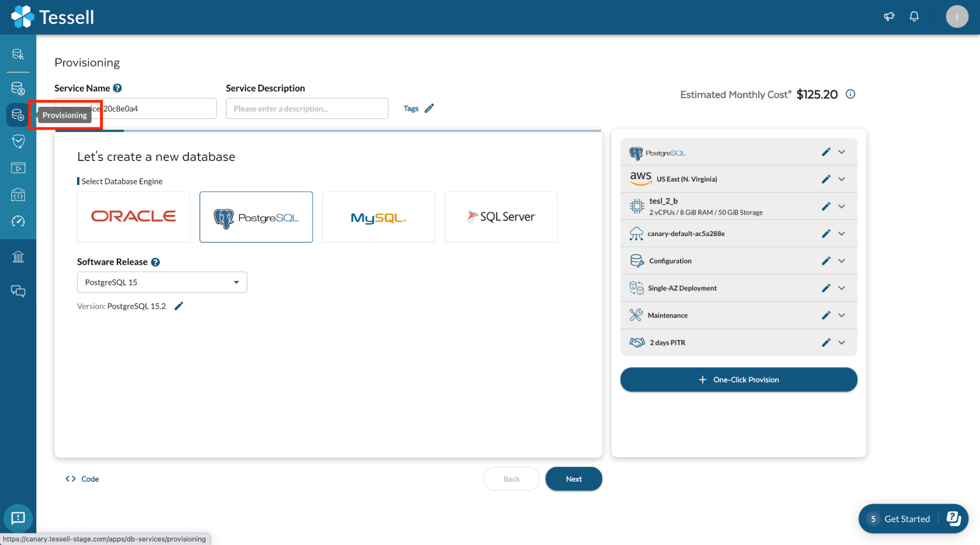This screenshot has width=980, height=545.
Task: Open announcements megaphone icon
Action: pos(889,17)
